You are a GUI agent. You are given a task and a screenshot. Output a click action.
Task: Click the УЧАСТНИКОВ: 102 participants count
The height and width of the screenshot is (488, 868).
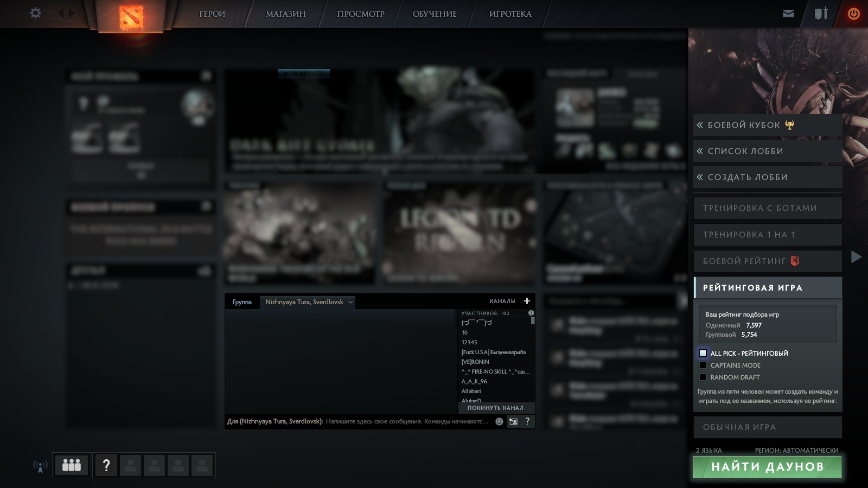(486, 313)
